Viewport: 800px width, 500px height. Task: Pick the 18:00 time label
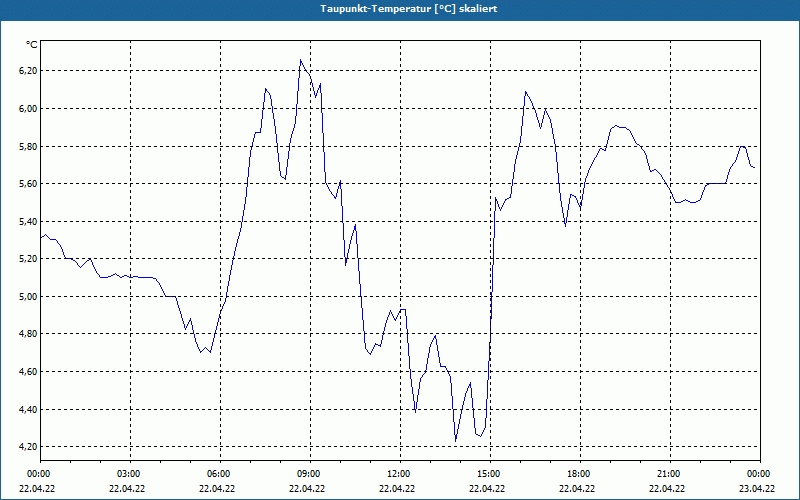click(x=580, y=474)
